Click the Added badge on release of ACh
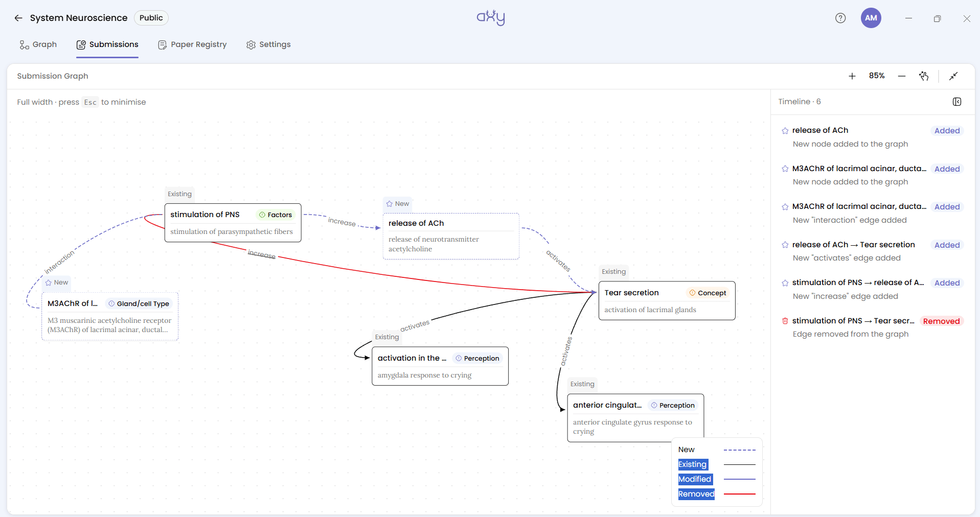Image resolution: width=980 pixels, height=517 pixels. [947, 131]
